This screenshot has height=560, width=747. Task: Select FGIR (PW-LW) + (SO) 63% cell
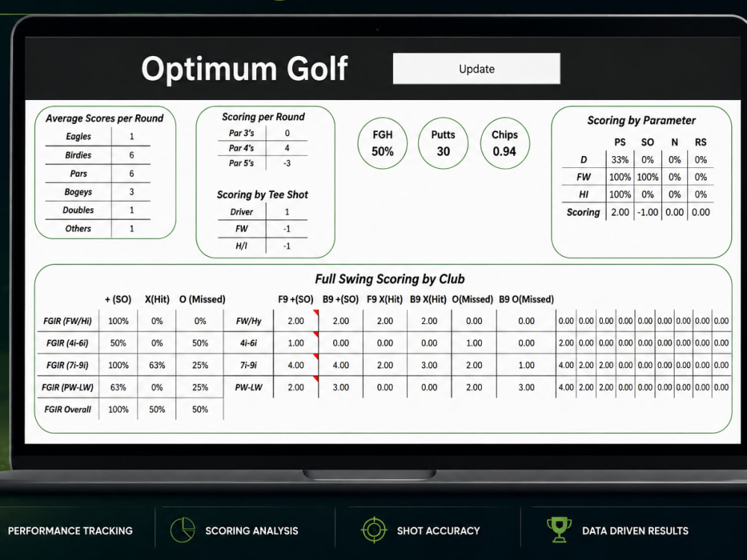[x=118, y=388]
